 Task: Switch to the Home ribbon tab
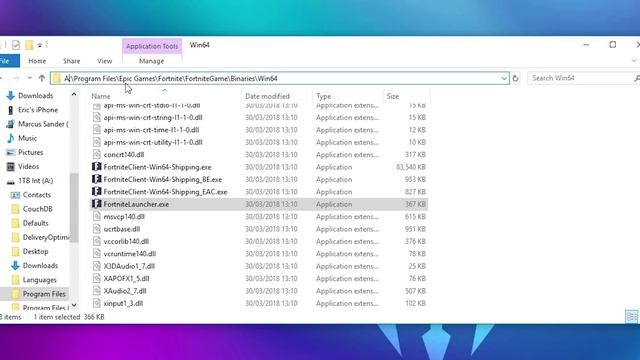click(x=37, y=61)
